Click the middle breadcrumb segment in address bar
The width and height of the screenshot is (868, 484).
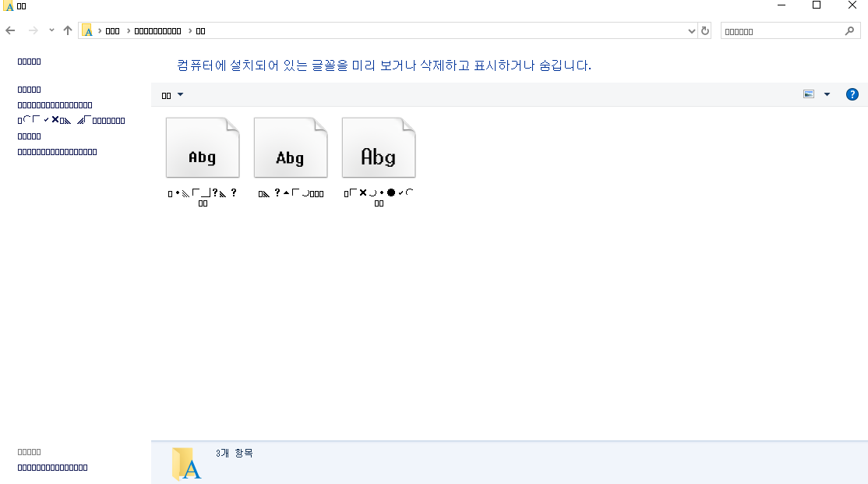point(157,31)
